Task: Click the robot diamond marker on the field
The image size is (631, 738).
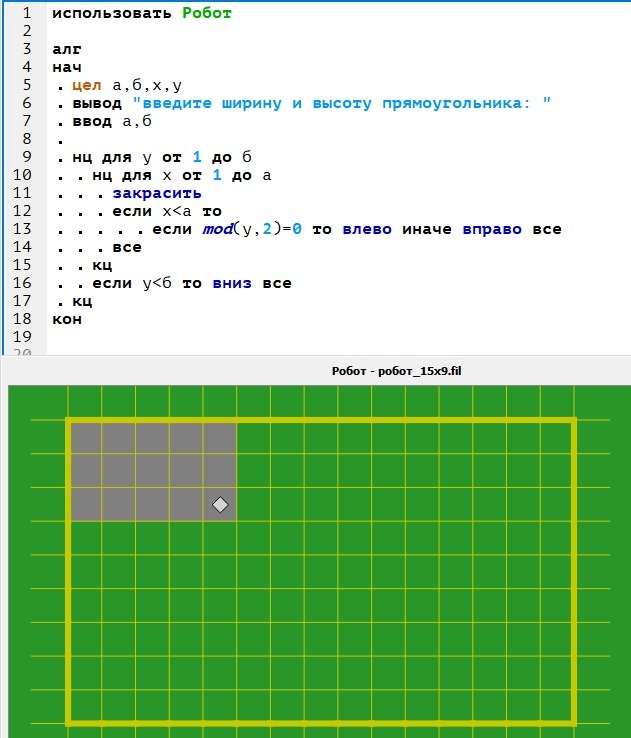Action: pyautogui.click(x=220, y=505)
